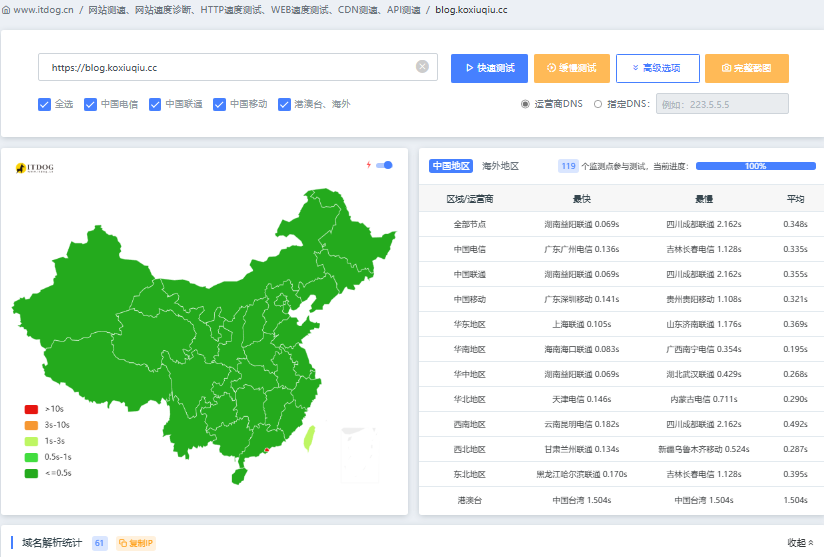The height and width of the screenshot is (557, 824).
Task: Uncheck the 中国电信 checkbox
Action: pos(91,104)
